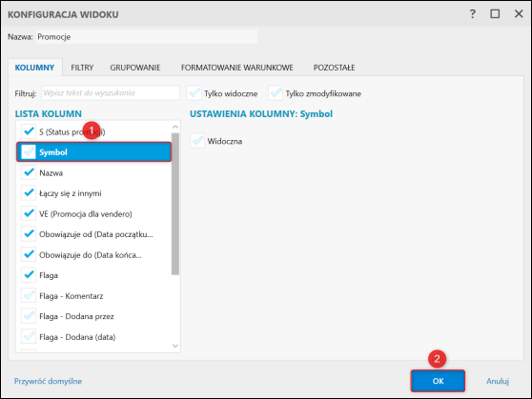532x399 pixels.
Task: Uncheck the Nazwa column checkbox
Action: tap(29, 172)
